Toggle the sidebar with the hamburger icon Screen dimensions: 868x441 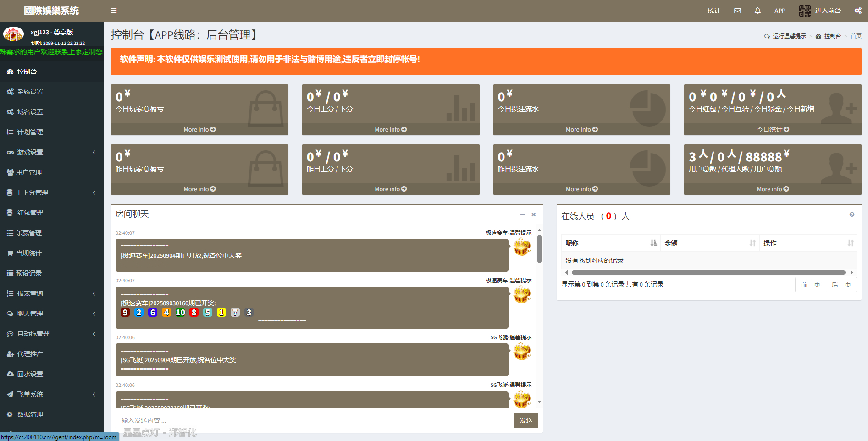click(114, 10)
